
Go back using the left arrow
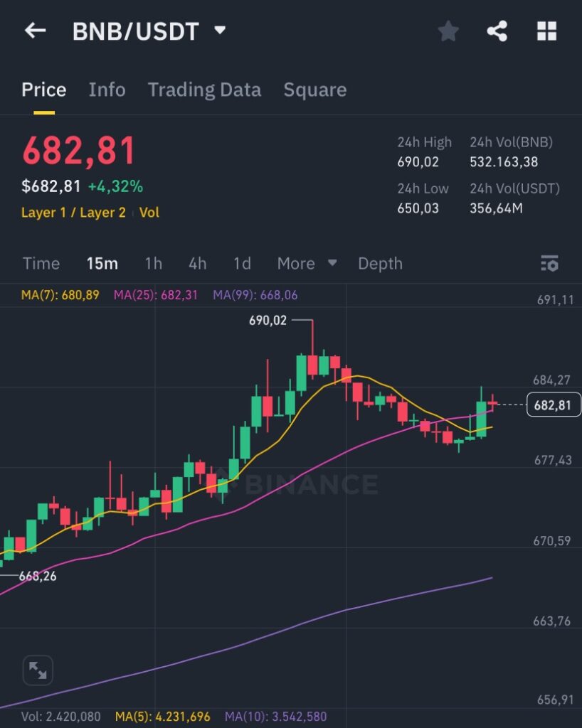pos(36,31)
